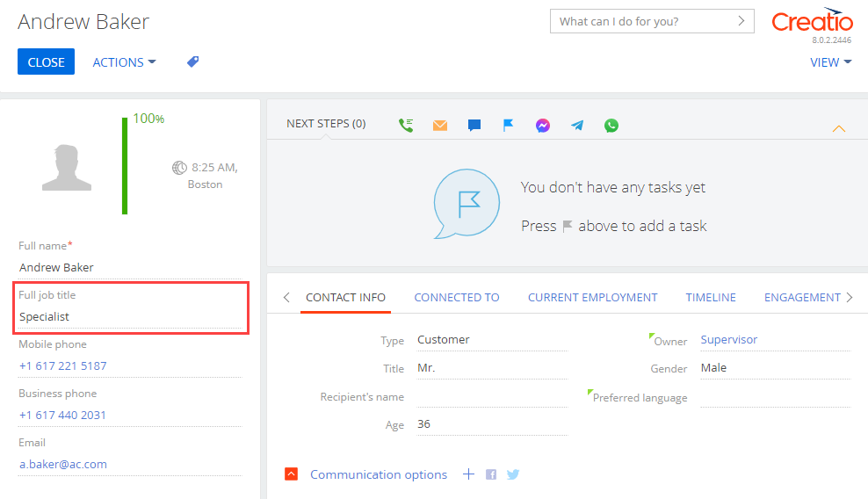Click the phone call icon in Next Steps
This screenshot has height=499, width=868.
click(406, 125)
